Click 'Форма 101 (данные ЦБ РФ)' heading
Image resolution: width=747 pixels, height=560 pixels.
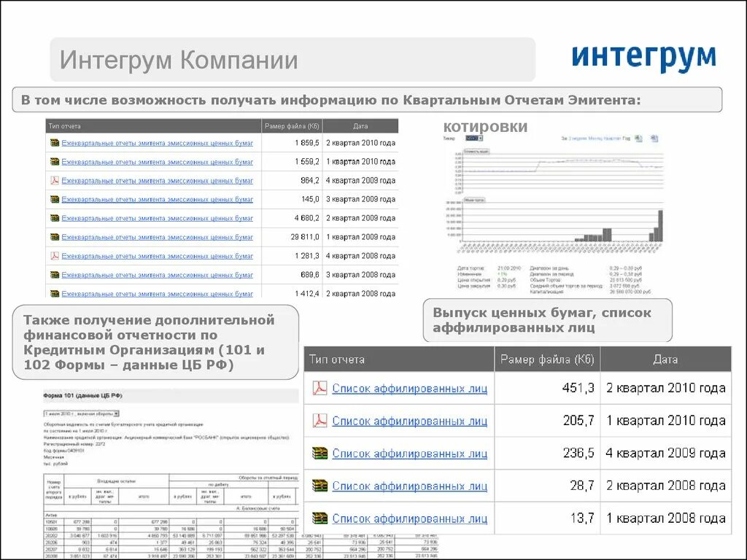pyautogui.click(x=83, y=395)
